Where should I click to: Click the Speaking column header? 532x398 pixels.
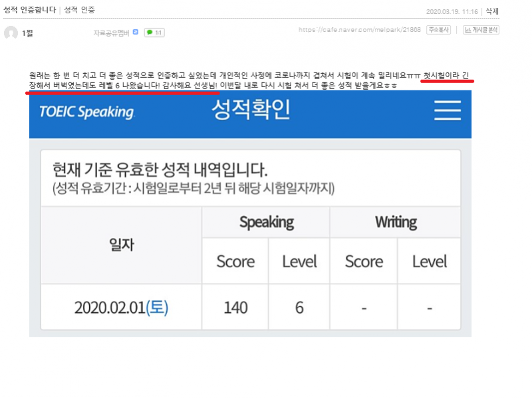(267, 223)
